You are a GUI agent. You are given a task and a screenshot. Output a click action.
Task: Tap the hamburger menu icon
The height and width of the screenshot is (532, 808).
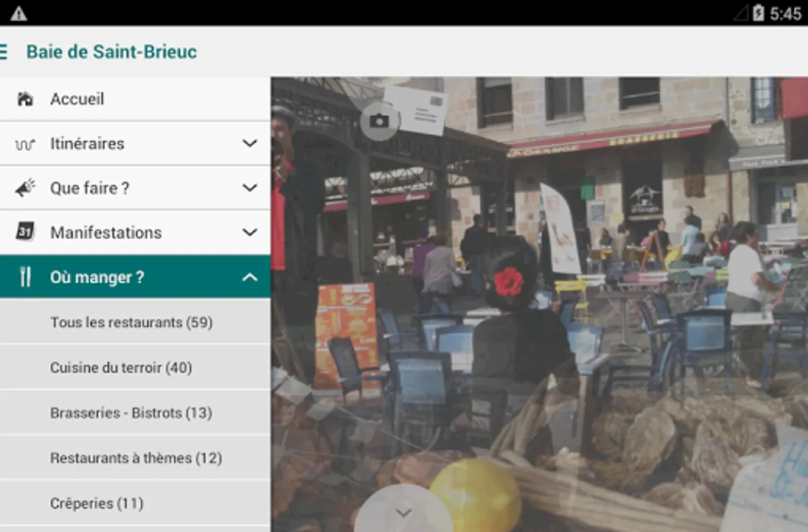point(3,51)
